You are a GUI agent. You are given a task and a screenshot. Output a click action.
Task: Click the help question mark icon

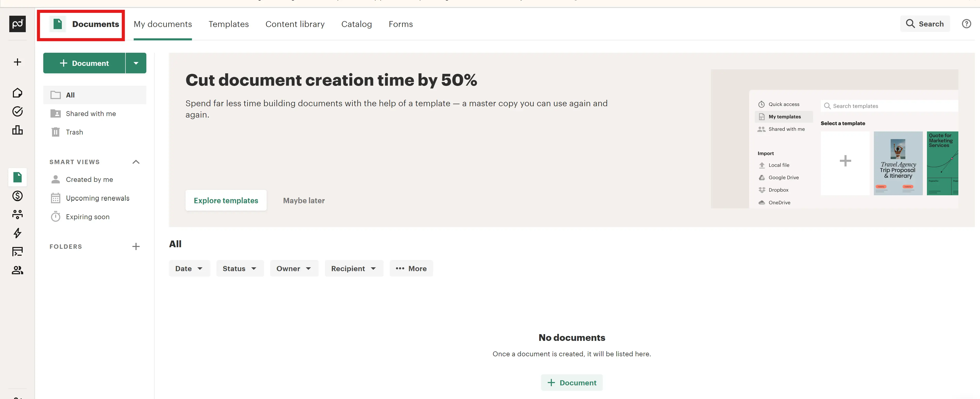(966, 24)
